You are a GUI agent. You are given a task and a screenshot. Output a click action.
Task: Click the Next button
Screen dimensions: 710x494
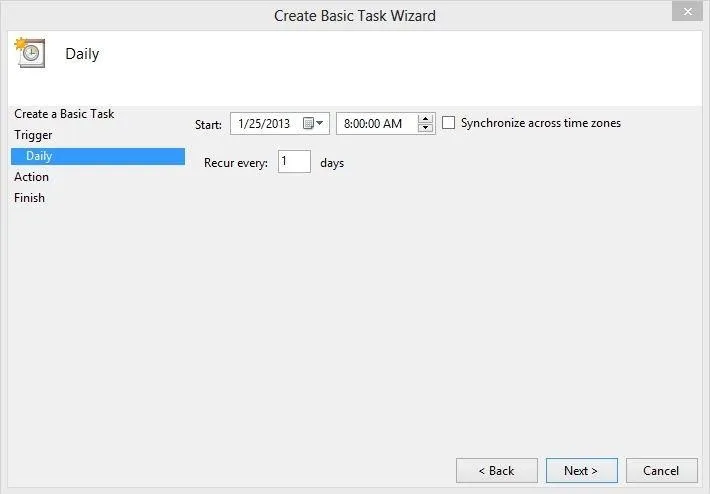[x=581, y=470]
